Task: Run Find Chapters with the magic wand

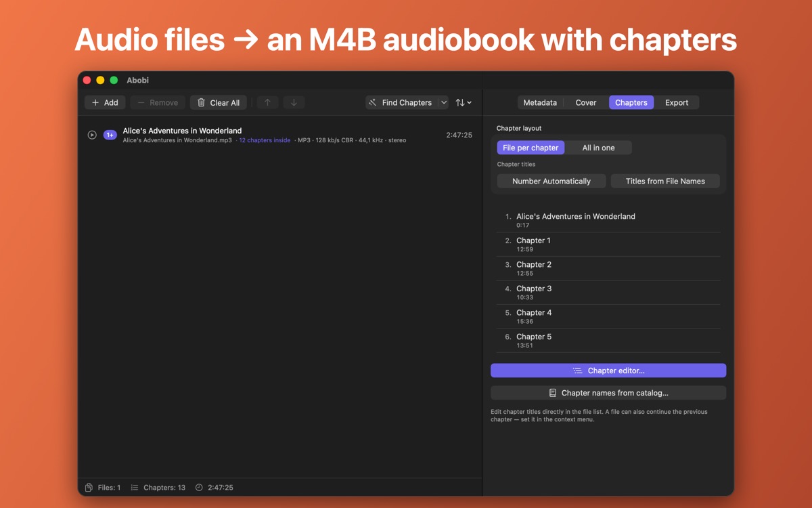Action: point(401,102)
